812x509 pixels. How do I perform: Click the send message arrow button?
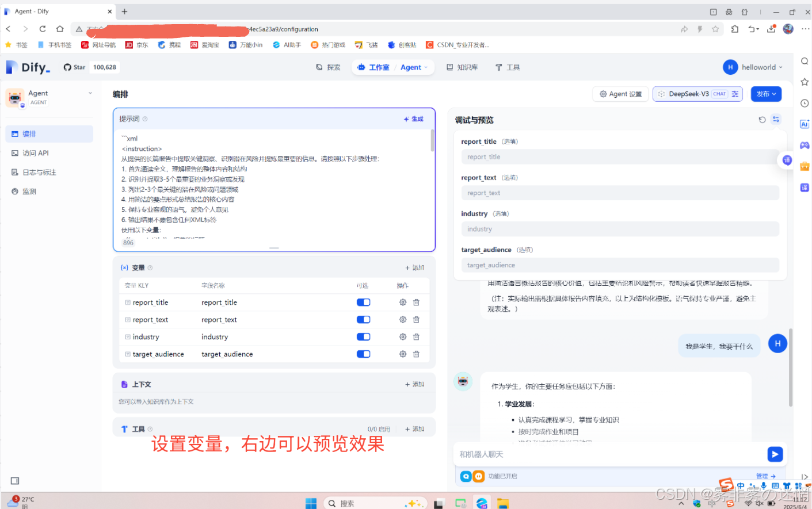coord(775,454)
